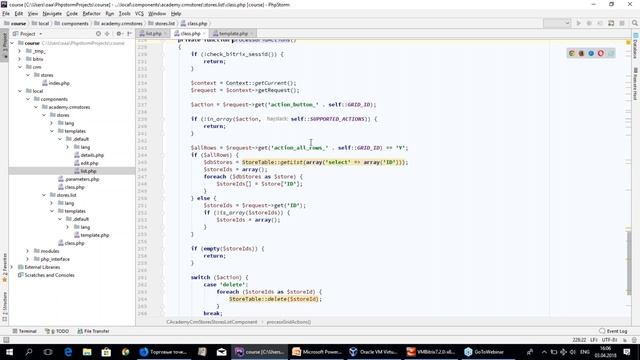640x360 pixels.
Task: Open the Favorites tool window
Action: (4, 267)
